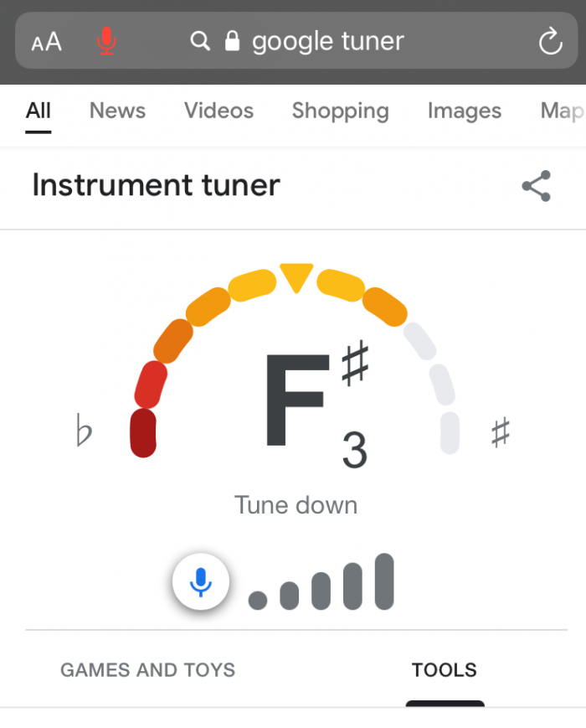Viewport: 586px width, 728px height.
Task: Click the dark red leftmost gauge segment
Action: pyautogui.click(x=143, y=432)
